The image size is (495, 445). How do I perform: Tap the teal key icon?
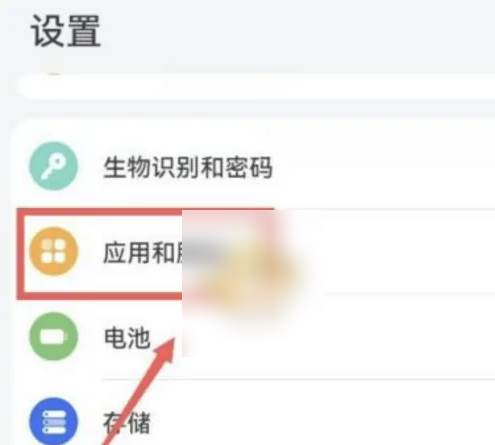[53, 166]
